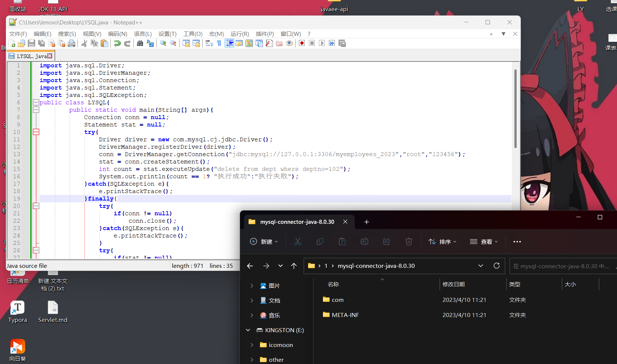The image size is (617, 364).
Task: Open Find with the binoculars icon
Action: tap(140, 43)
